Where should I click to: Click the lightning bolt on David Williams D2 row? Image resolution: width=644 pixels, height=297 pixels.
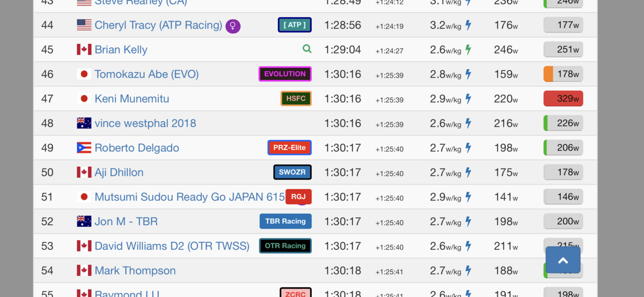(x=468, y=246)
